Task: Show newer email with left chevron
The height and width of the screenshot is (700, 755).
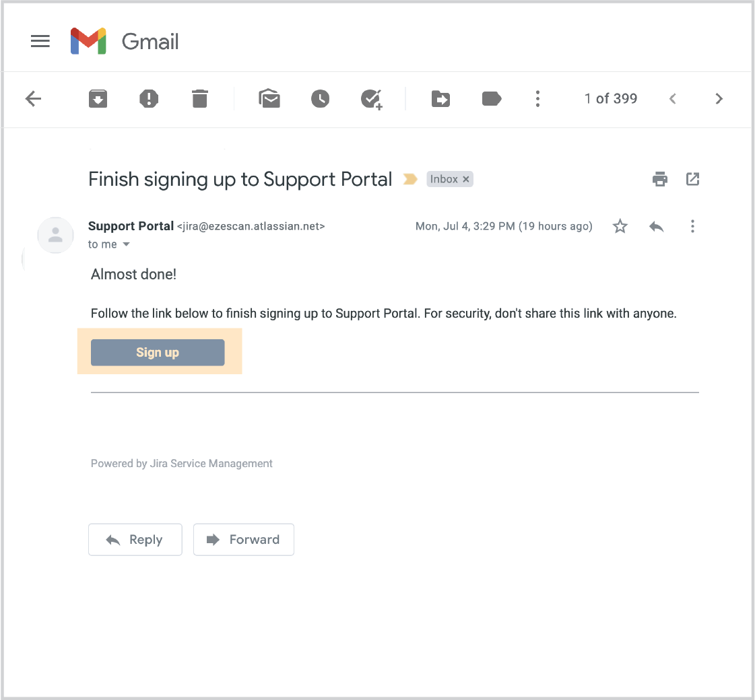Action: pos(672,99)
